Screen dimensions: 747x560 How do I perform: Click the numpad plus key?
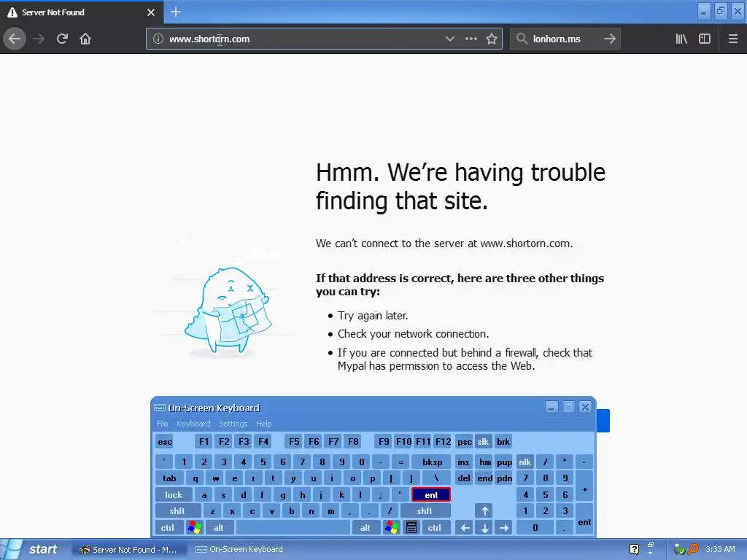pos(584,486)
